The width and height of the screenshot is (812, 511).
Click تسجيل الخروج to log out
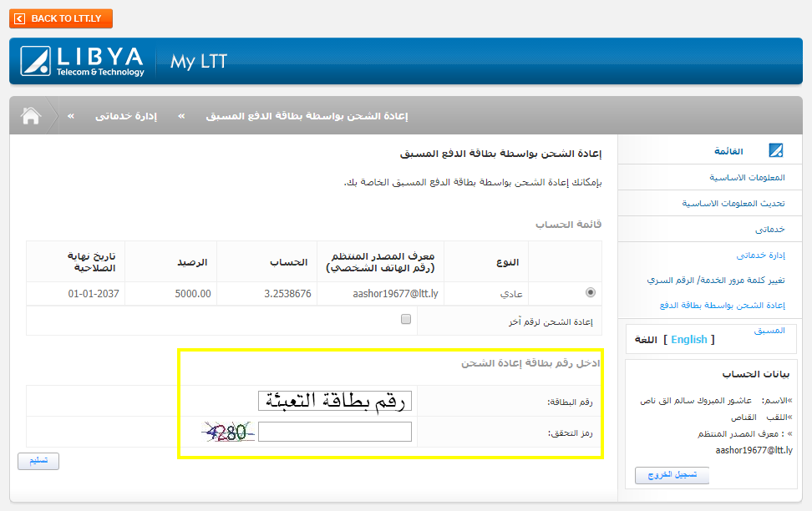(x=672, y=475)
